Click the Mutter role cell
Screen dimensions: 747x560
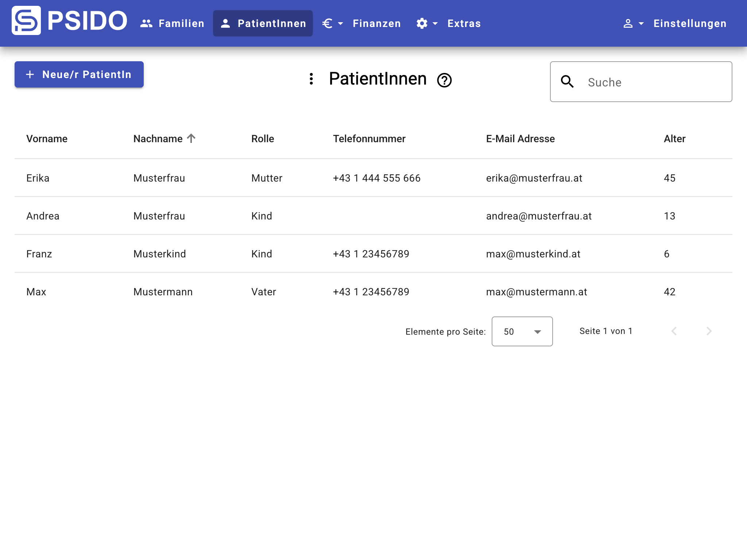pyautogui.click(x=267, y=178)
